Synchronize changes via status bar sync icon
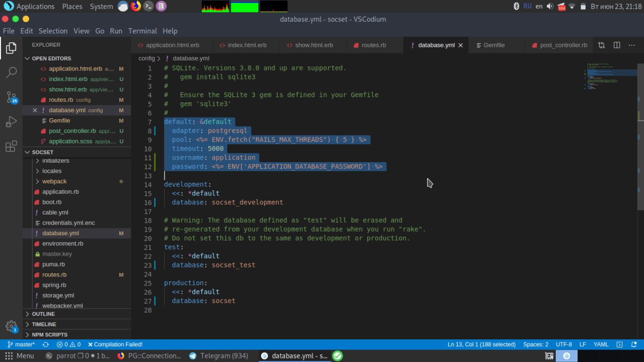The width and height of the screenshot is (644, 362). coord(46,344)
